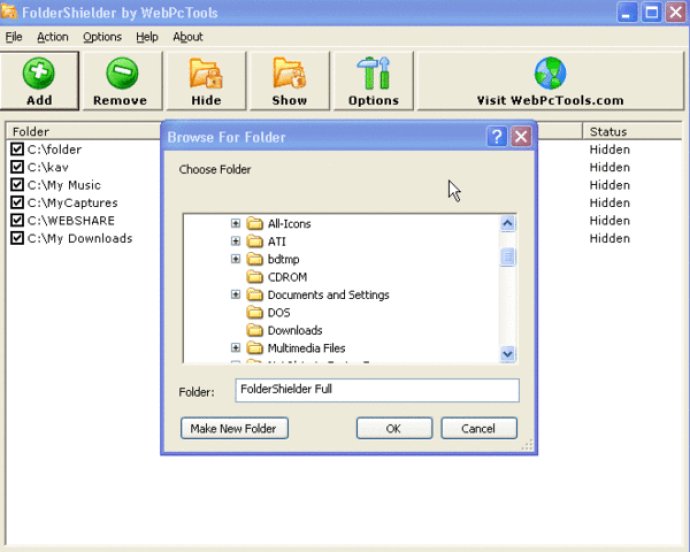The image size is (690, 552).
Task: Click the Downloads folder icon
Action: (x=254, y=330)
